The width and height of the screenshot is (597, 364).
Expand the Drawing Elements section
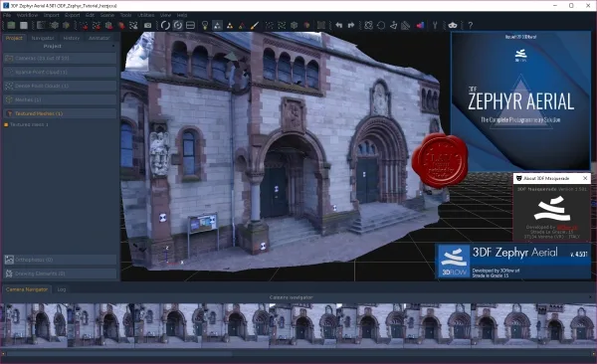coord(60,273)
